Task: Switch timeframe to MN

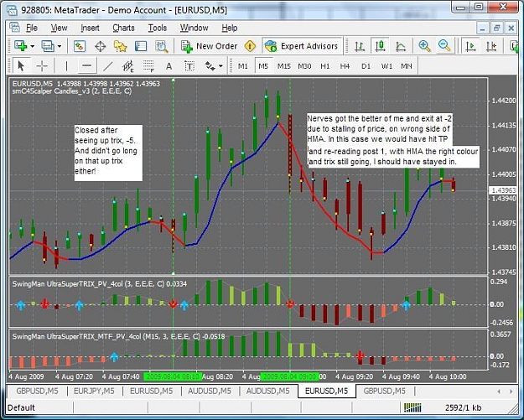Action: coord(407,66)
